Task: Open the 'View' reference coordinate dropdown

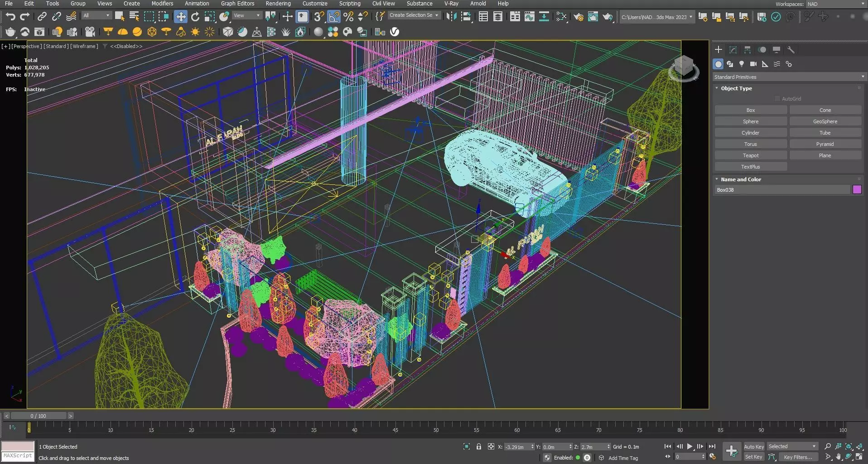Action: click(x=247, y=16)
